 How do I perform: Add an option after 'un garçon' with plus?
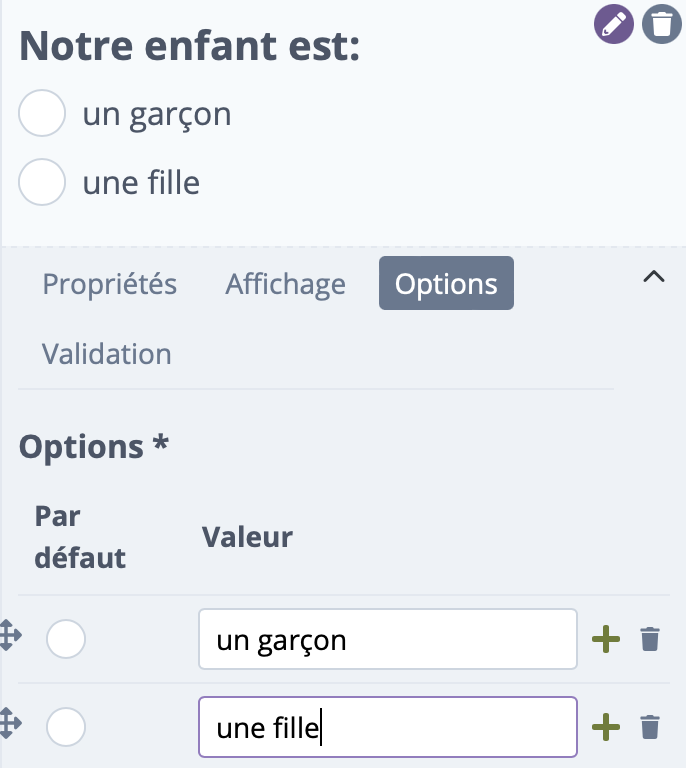[x=606, y=639]
